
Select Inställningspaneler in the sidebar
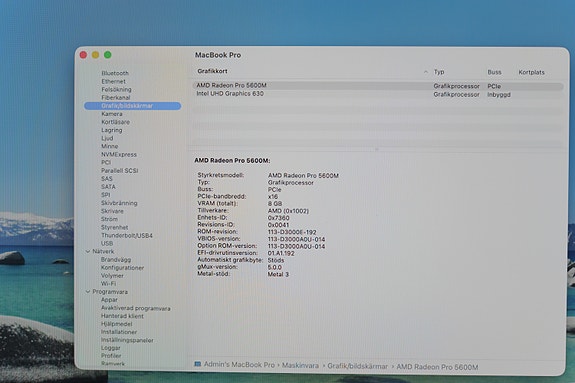point(127,340)
